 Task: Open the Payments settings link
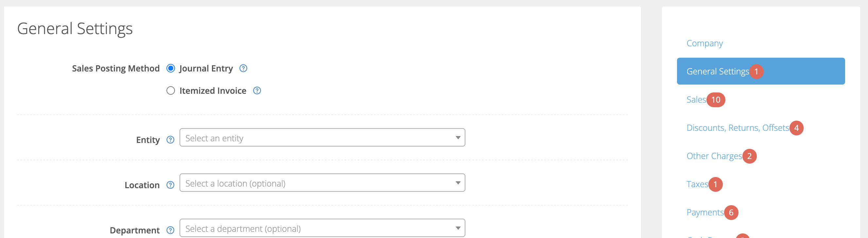tap(705, 213)
